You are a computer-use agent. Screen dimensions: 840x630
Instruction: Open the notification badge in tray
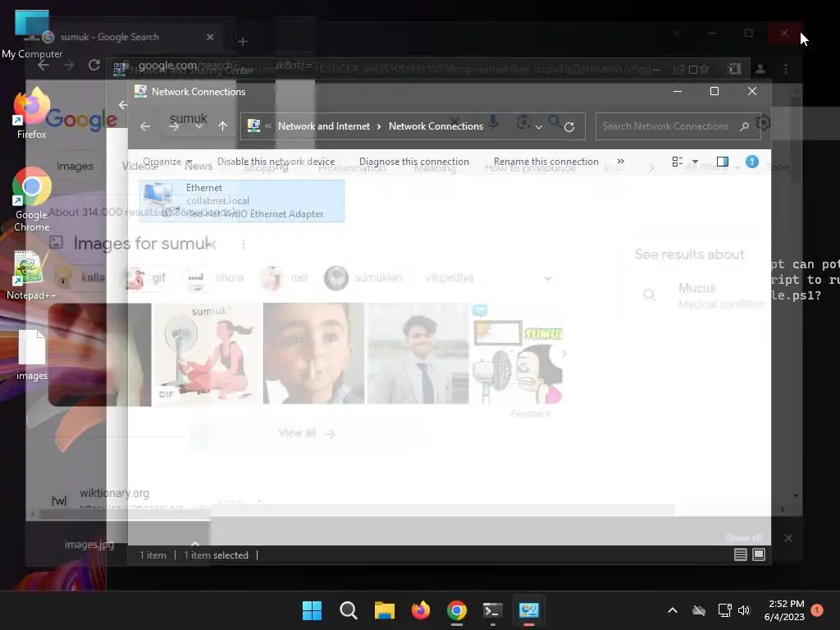(x=817, y=610)
